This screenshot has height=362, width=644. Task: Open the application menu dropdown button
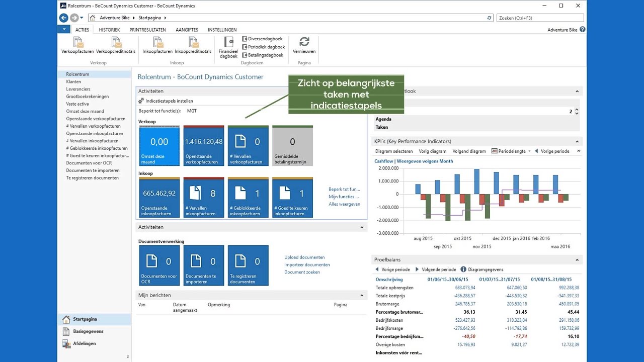[x=63, y=30]
